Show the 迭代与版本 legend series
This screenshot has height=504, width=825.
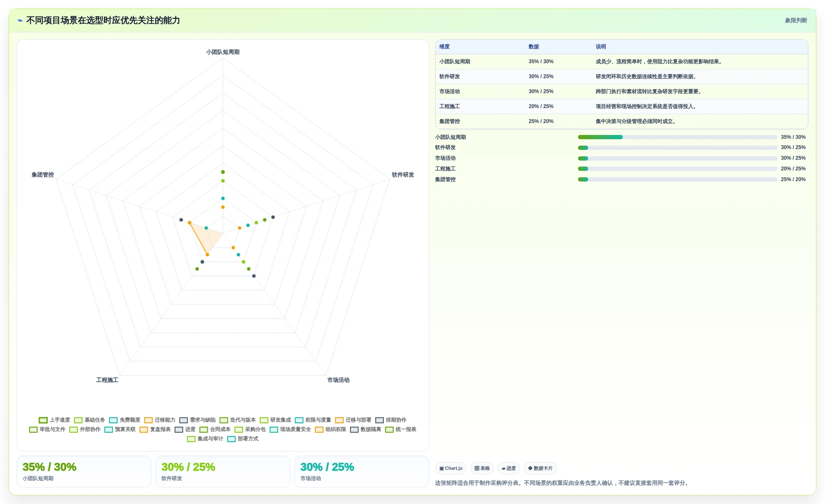pyautogui.click(x=237, y=420)
